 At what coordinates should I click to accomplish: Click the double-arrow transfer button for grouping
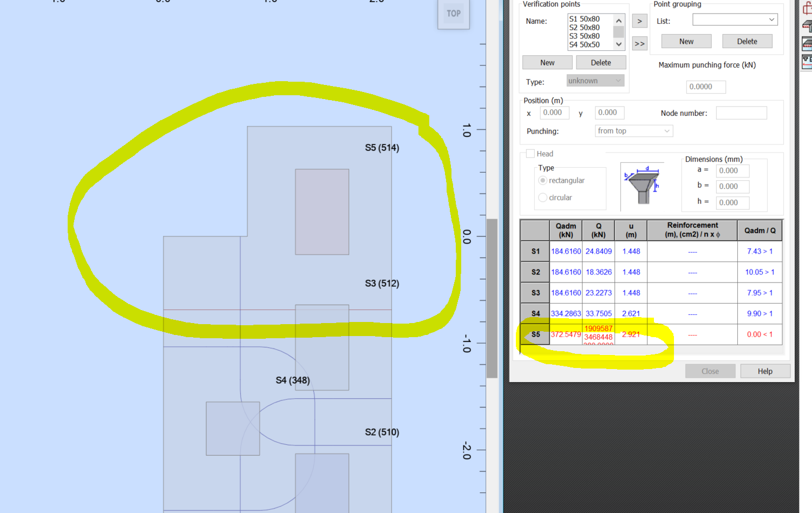639,43
